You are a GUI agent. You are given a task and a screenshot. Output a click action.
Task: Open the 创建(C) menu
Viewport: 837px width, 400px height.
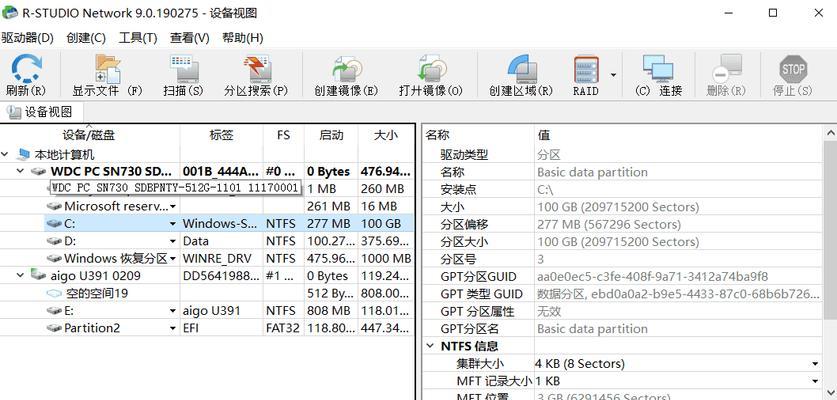[86, 38]
